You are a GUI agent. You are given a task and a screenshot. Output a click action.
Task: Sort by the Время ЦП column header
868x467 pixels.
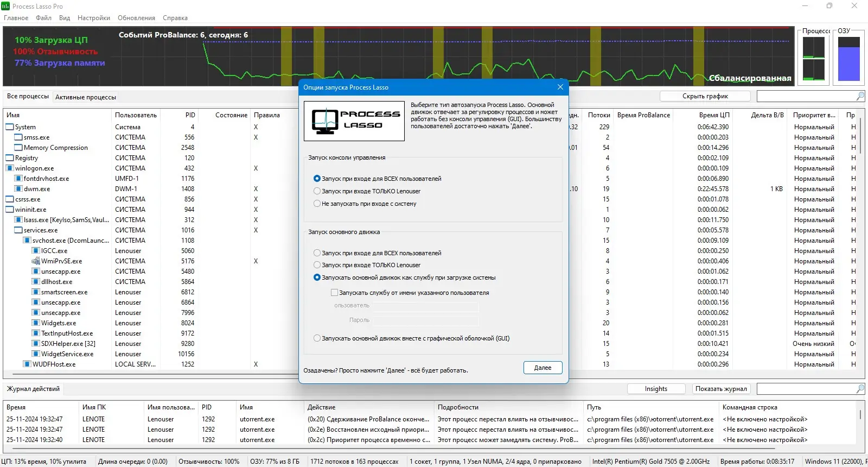704,115
